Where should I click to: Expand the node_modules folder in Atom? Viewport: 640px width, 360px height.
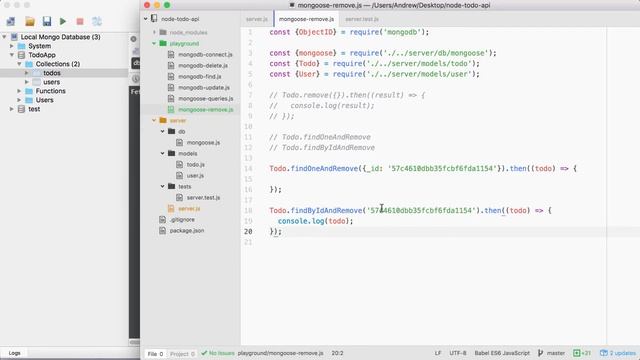(x=154, y=32)
